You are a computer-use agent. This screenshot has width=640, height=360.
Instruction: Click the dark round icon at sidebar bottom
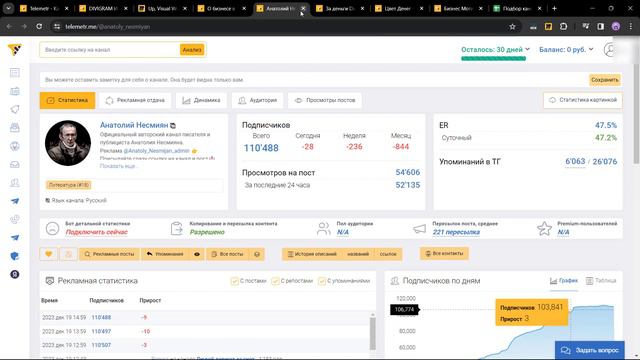(x=15, y=274)
